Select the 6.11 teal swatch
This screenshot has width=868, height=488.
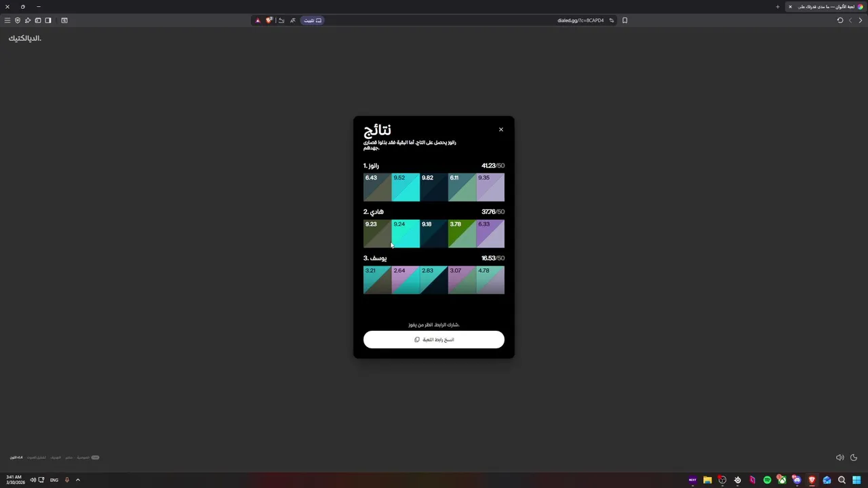462,187
